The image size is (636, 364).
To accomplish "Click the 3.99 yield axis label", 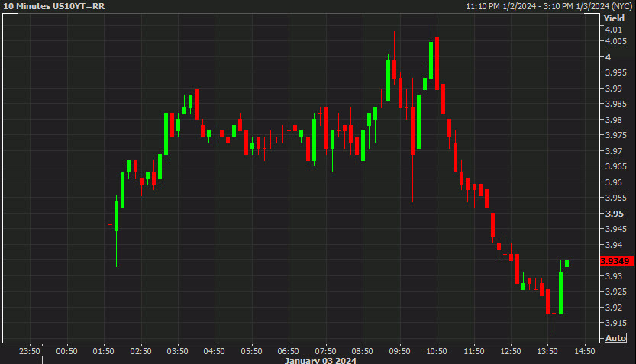I will 614,89.
